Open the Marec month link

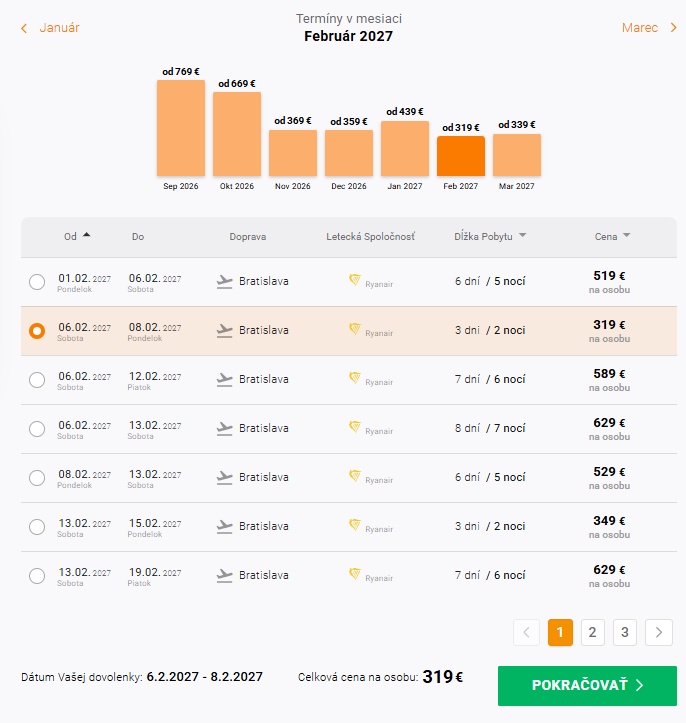(x=639, y=28)
